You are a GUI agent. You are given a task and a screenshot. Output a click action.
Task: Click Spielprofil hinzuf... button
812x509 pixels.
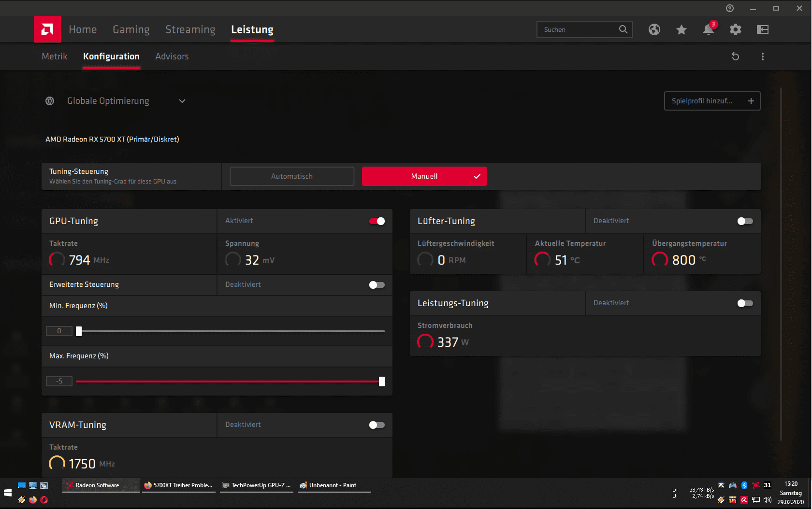point(712,101)
